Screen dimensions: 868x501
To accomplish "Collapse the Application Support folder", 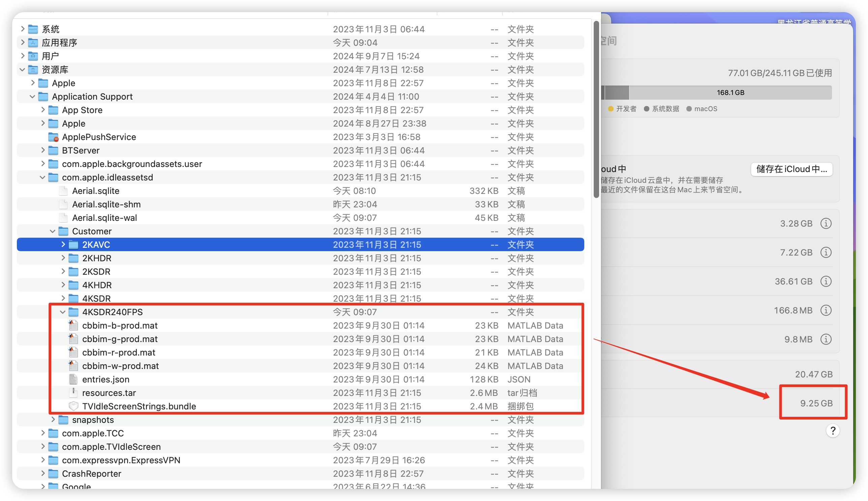I will (32, 97).
